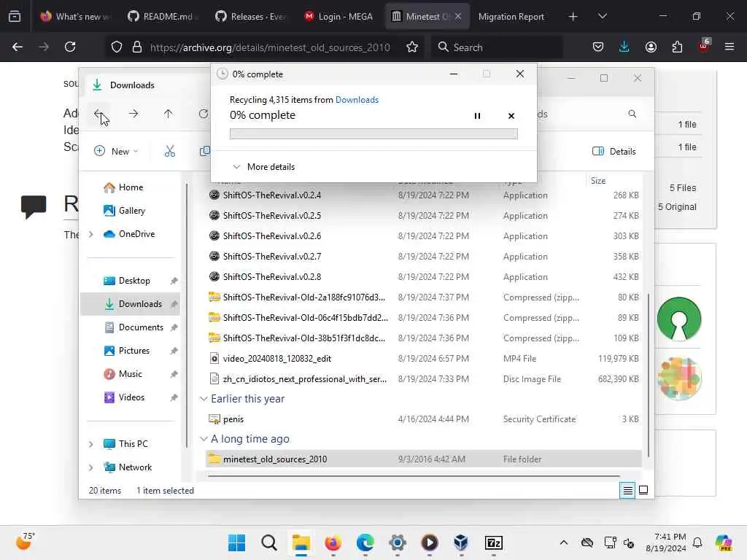This screenshot has width=747, height=560.
Task: Cancel the recycling operation with the X
Action: [511, 116]
